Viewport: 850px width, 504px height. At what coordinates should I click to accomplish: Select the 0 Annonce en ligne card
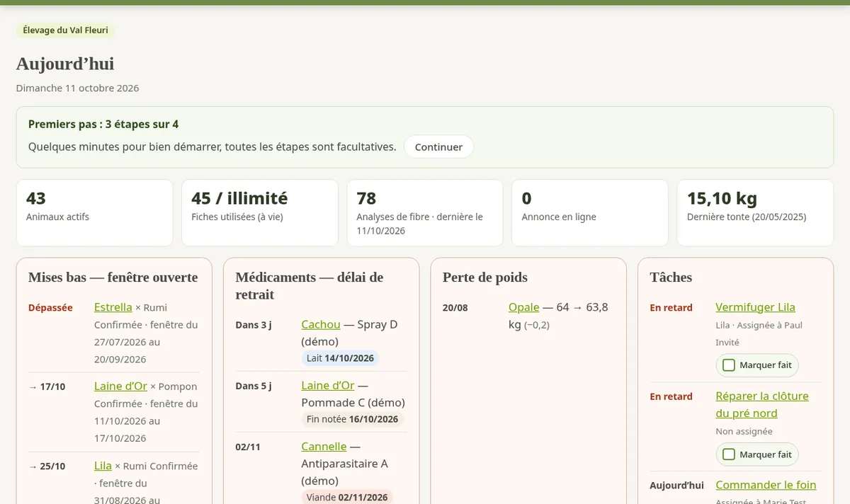tap(590, 212)
